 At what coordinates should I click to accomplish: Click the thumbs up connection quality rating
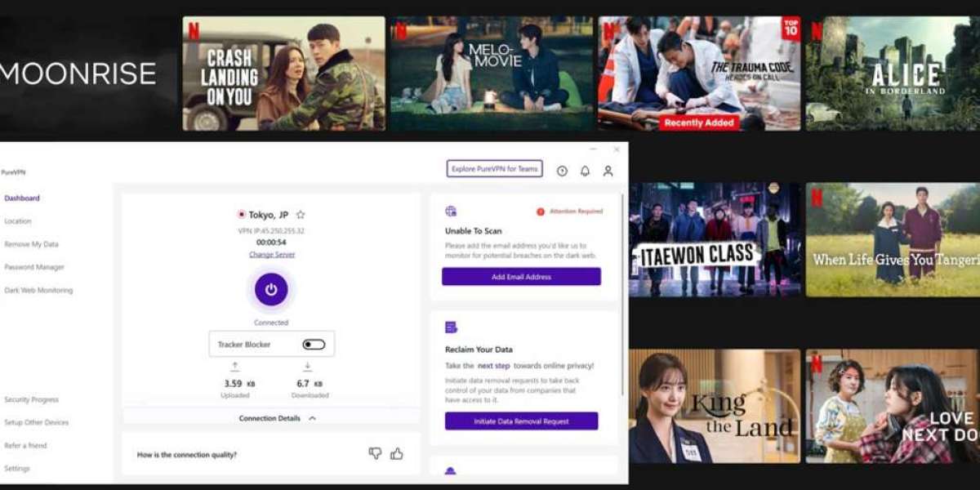pyautogui.click(x=399, y=453)
